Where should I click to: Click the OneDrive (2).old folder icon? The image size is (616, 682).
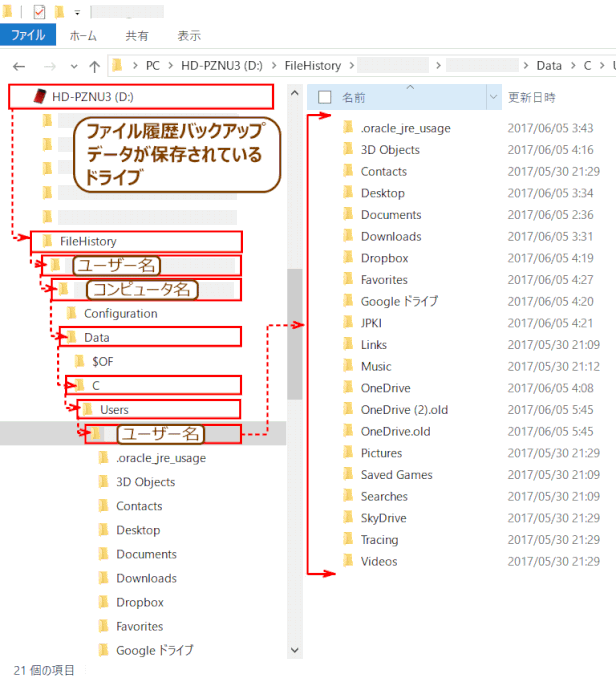point(348,409)
